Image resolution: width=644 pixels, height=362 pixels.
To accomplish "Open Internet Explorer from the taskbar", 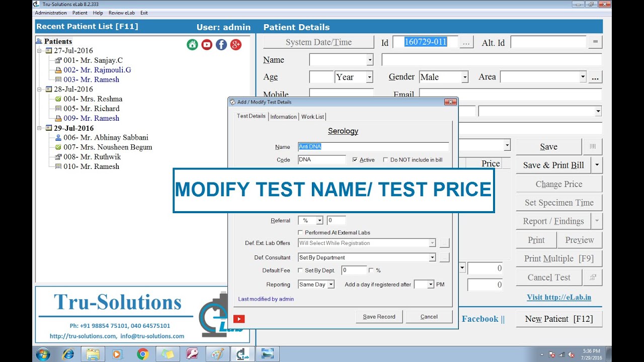I will click(68, 354).
